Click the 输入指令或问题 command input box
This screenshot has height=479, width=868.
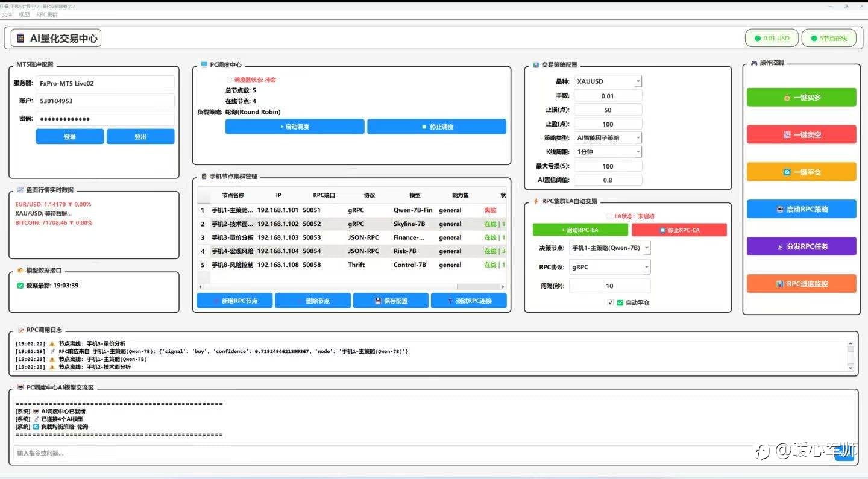[x=422, y=453]
